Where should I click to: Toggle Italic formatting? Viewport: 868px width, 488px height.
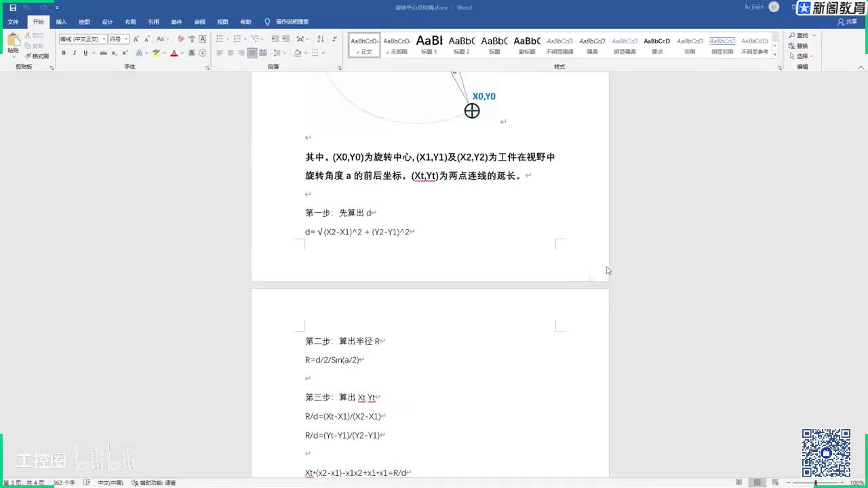click(x=75, y=53)
